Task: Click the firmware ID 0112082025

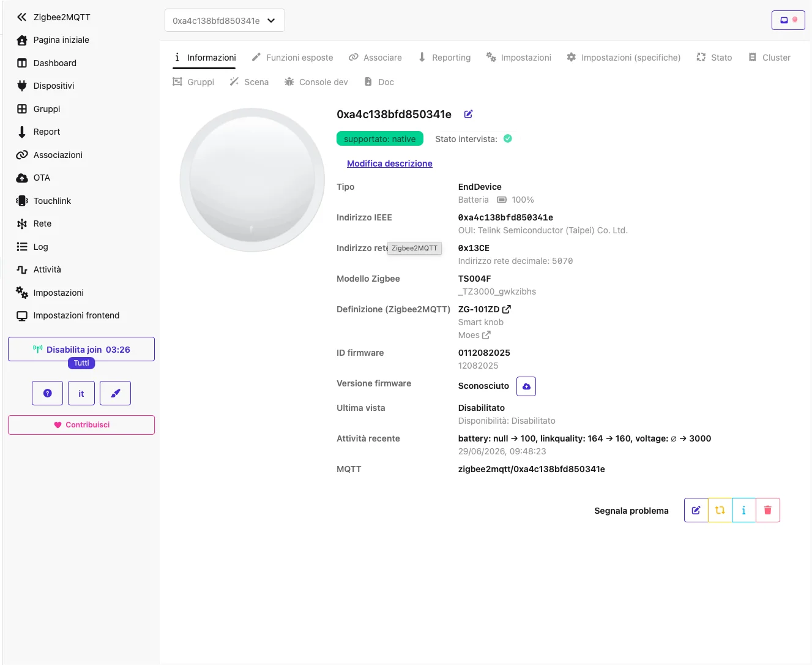Action: tap(484, 353)
